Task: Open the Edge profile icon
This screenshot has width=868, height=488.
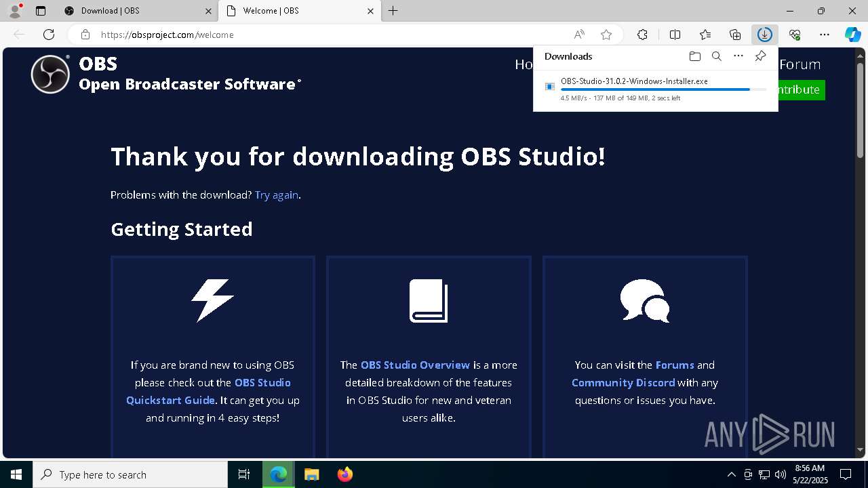Action: click(14, 11)
